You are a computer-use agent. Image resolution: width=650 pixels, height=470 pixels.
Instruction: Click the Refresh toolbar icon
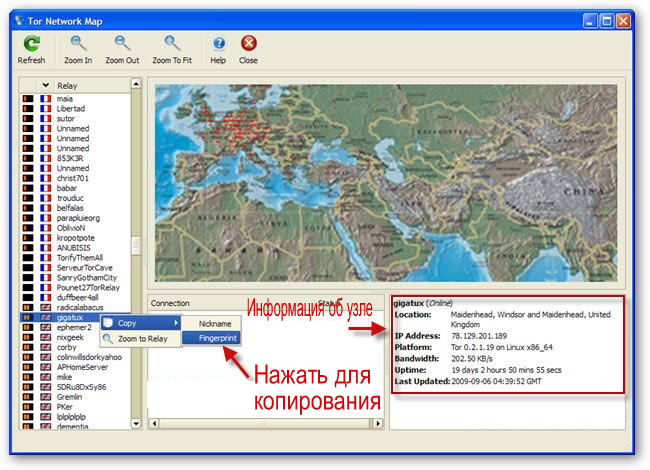pos(31,43)
